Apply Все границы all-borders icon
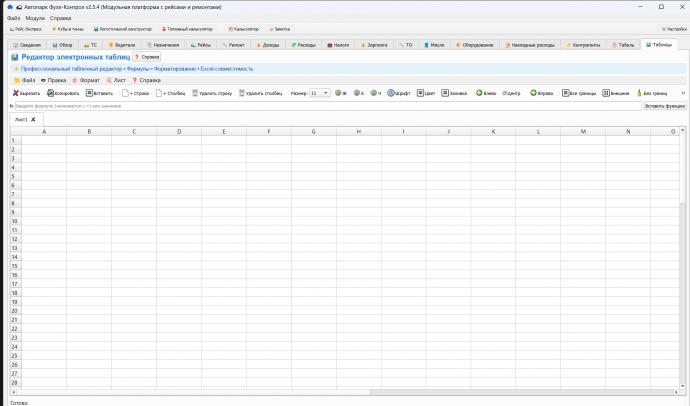 [565, 93]
